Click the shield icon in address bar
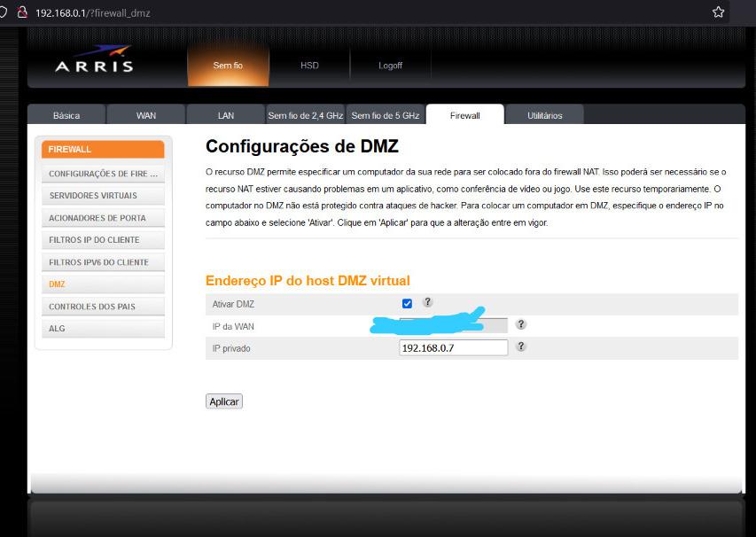Viewport: 756px width, 537px height. 3,12
